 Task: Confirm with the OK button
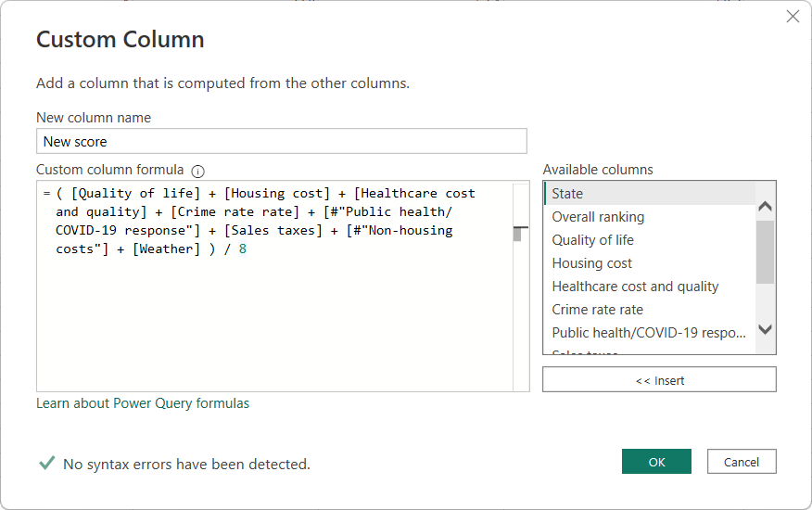pos(656,462)
